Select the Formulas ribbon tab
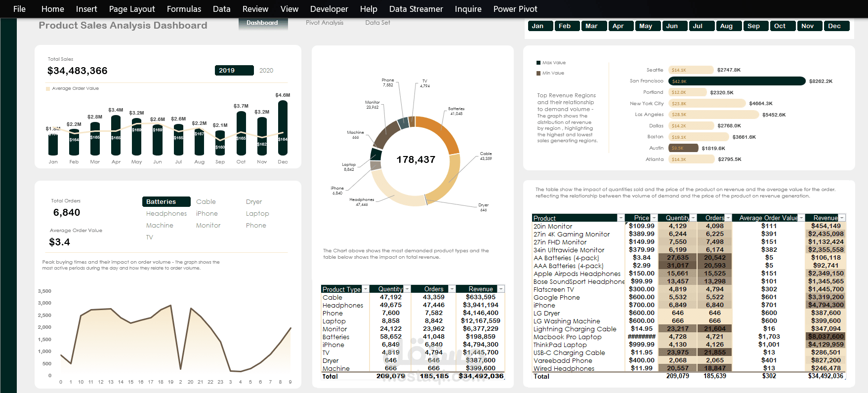The width and height of the screenshot is (868, 393). 184,9
